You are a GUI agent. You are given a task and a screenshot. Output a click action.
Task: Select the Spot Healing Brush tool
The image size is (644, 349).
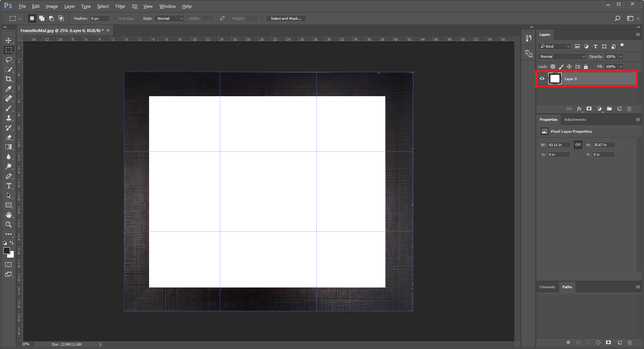point(9,98)
